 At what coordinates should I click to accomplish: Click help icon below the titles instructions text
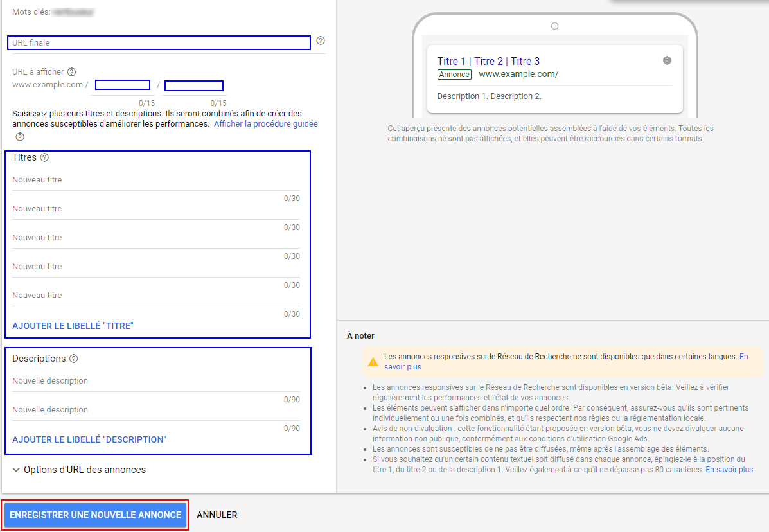(x=20, y=137)
